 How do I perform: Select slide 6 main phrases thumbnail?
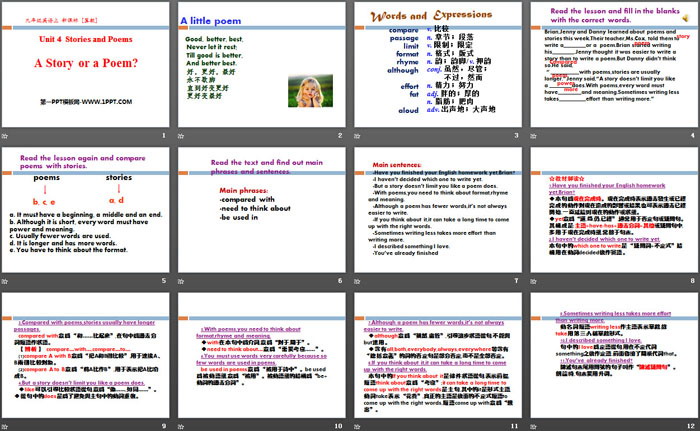point(262,210)
